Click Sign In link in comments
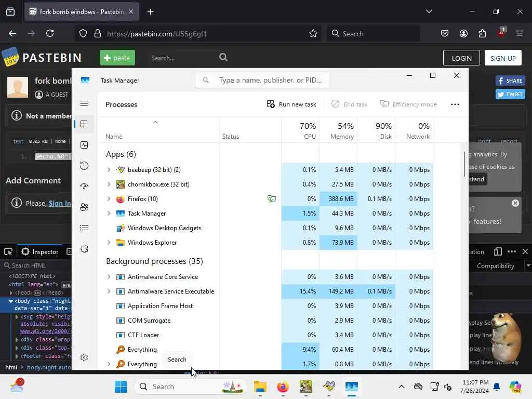Screen dimensions: 532x399 [60, 203]
